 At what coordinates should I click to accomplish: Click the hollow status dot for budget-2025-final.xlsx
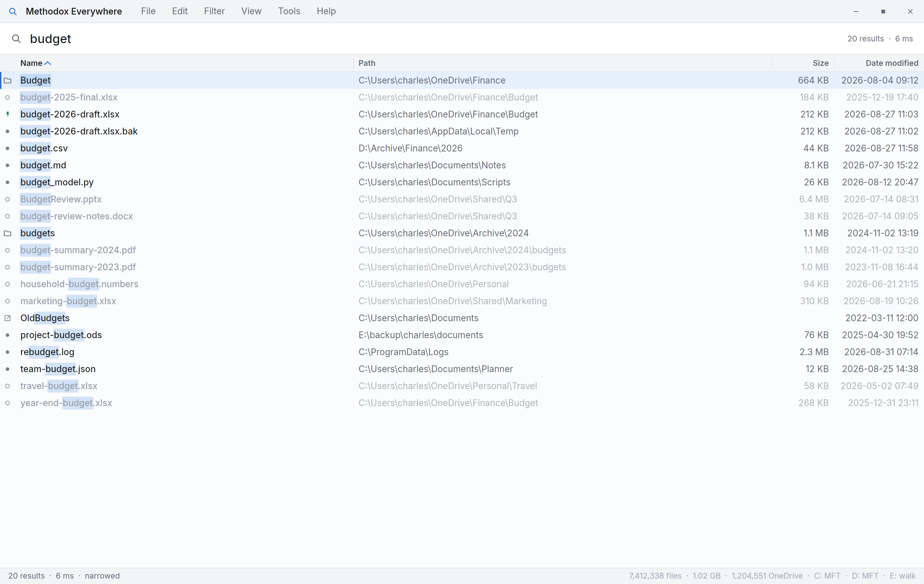click(x=8, y=97)
